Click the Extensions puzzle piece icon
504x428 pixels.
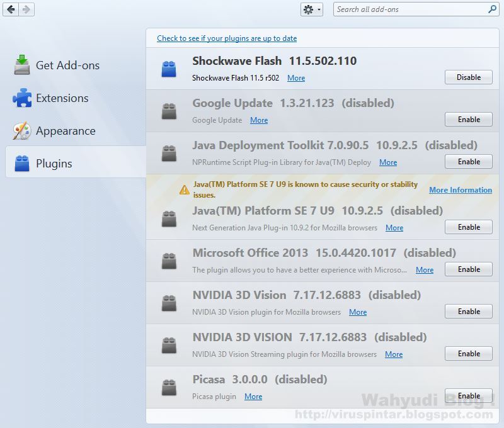(22, 98)
